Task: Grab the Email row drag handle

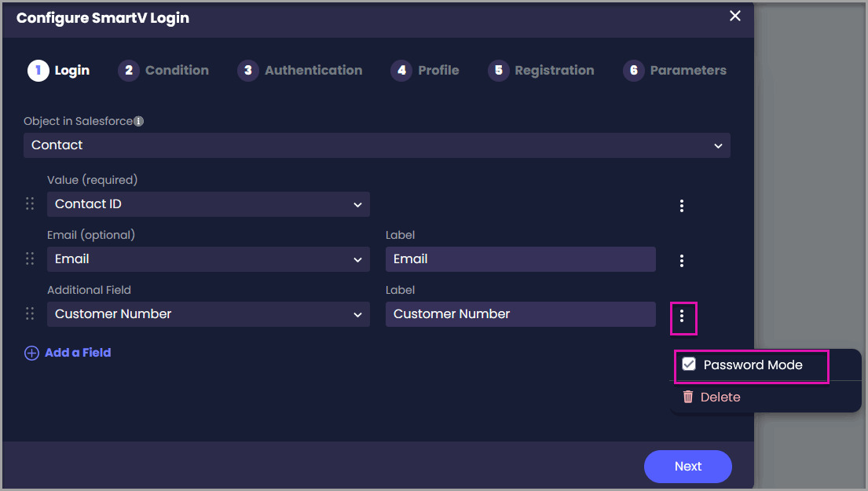Action: pos(30,258)
